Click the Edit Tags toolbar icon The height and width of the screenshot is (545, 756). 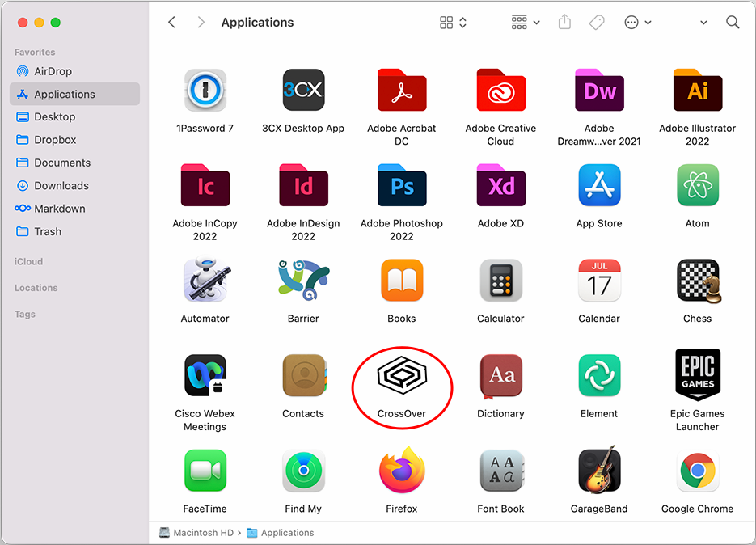[597, 23]
